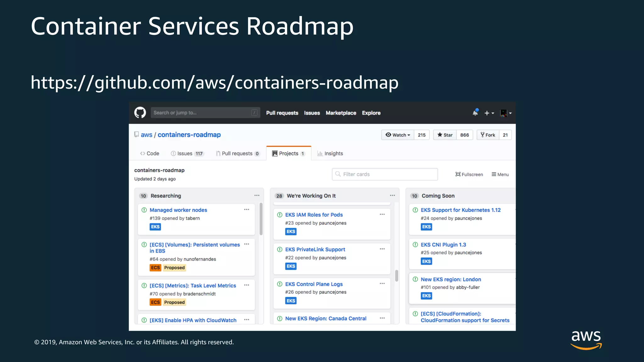Image resolution: width=644 pixels, height=362 pixels.
Task: Open the containers-roadmap repository link
Action: tap(189, 134)
